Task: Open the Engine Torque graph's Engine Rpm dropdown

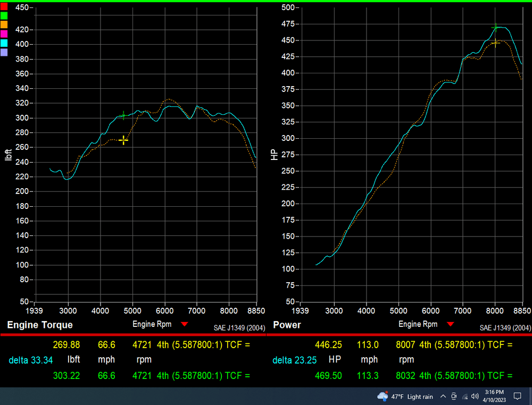Action: 185,324
